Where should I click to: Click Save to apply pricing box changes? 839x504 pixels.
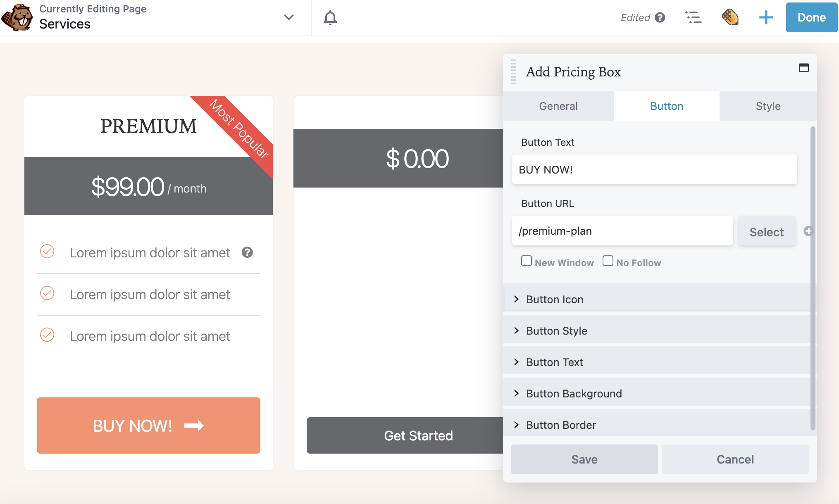pos(584,459)
